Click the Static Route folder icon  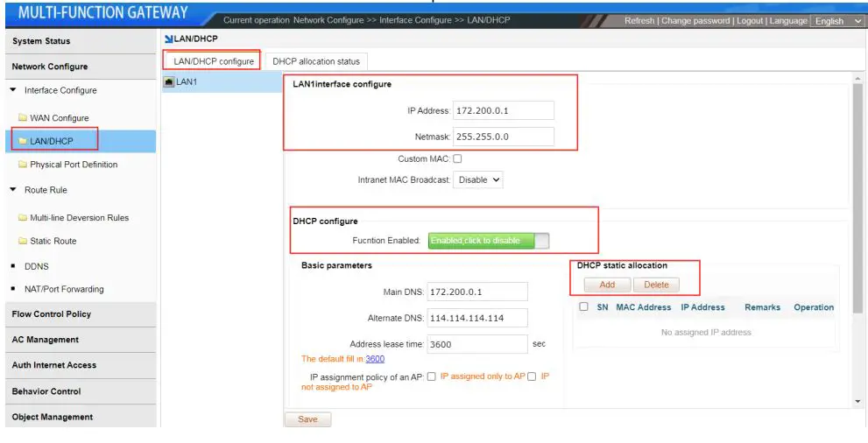(23, 241)
